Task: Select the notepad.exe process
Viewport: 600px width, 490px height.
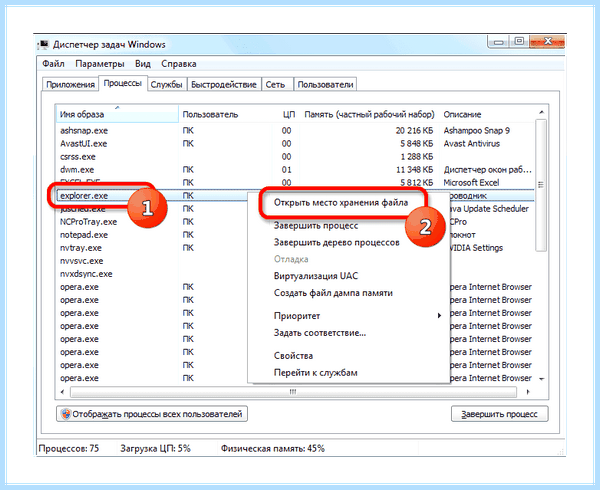Action: coord(84,235)
